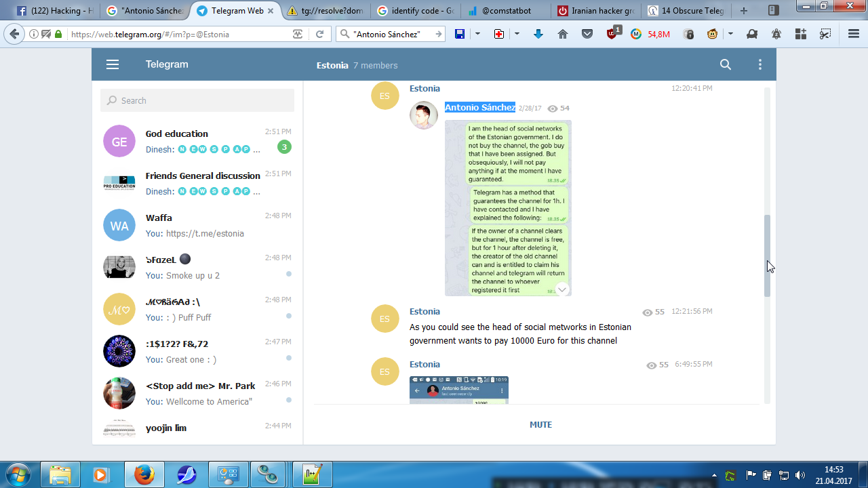This screenshot has width=868, height=488.
Task: Launch Firefox from the taskbar
Action: (x=143, y=474)
